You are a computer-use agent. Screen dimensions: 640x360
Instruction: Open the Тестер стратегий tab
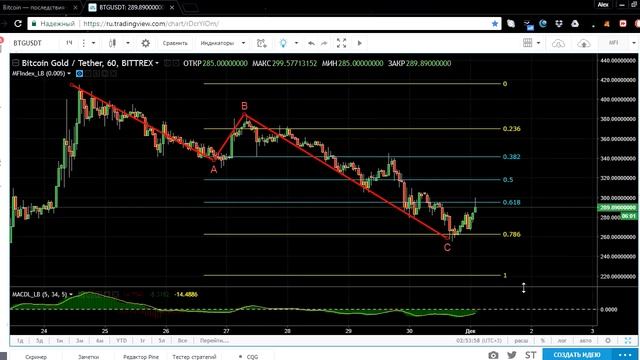tap(194, 357)
